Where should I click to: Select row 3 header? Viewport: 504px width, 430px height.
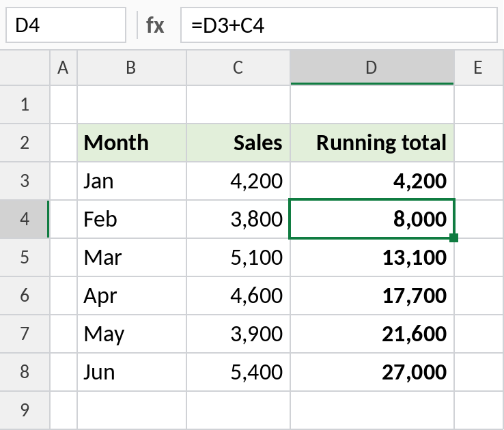pyautogui.click(x=25, y=181)
